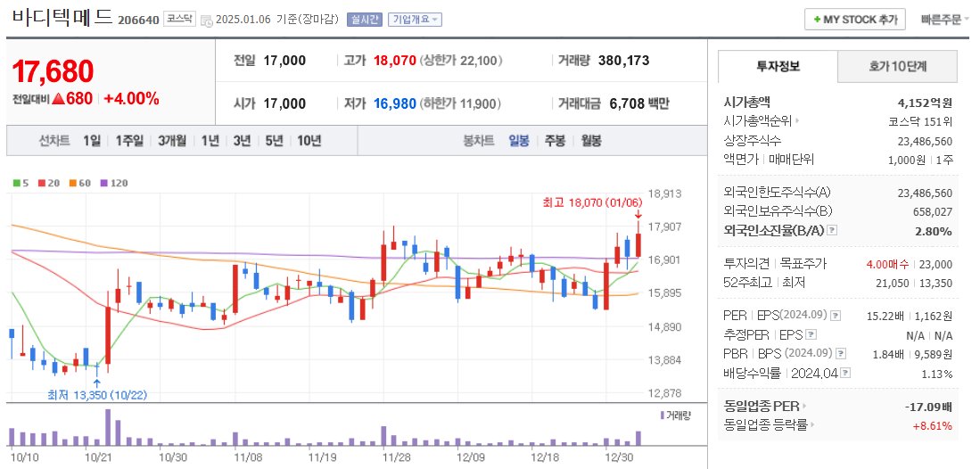
Task: Click the 거래대금 value 6,708 백만
Action: coord(638,103)
